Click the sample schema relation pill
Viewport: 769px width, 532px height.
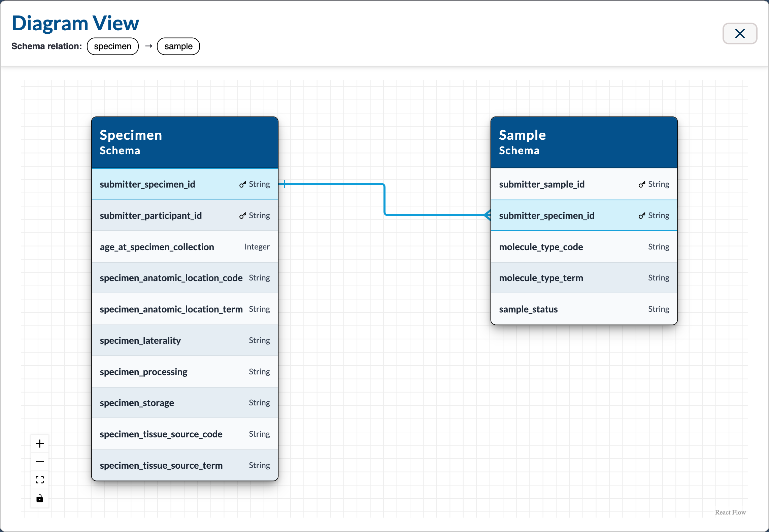pos(178,46)
